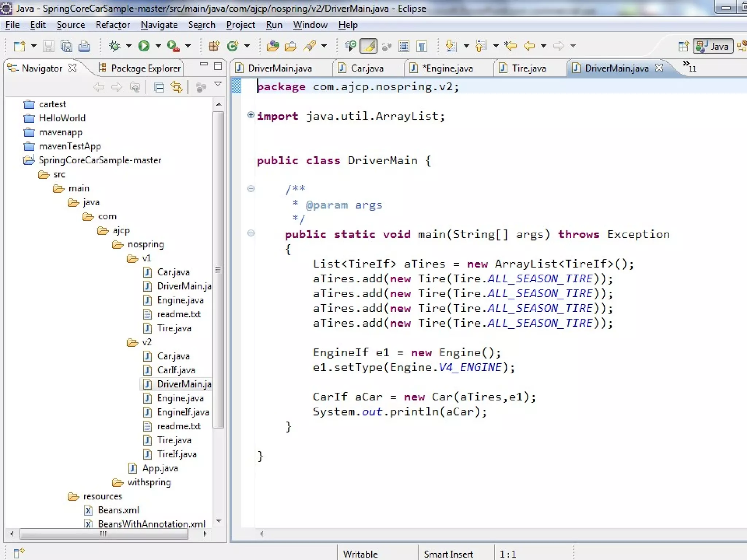The height and width of the screenshot is (560, 747).
Task: Click the green Run button icon
Action: click(x=144, y=46)
